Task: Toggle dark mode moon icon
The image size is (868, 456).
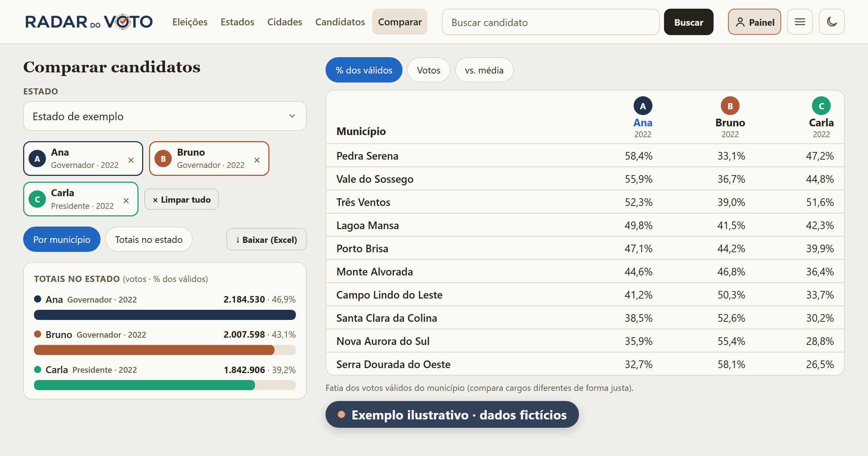Action: pyautogui.click(x=831, y=22)
